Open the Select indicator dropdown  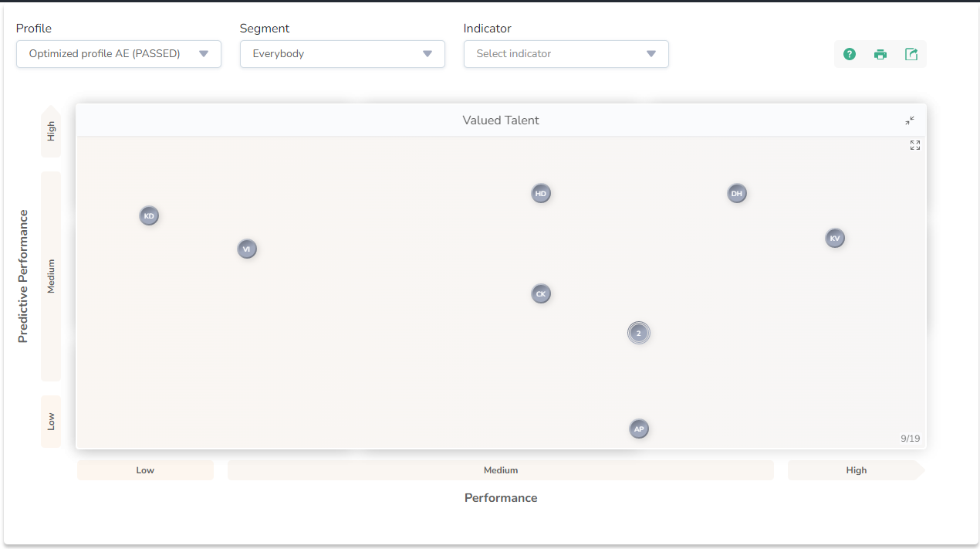(566, 54)
